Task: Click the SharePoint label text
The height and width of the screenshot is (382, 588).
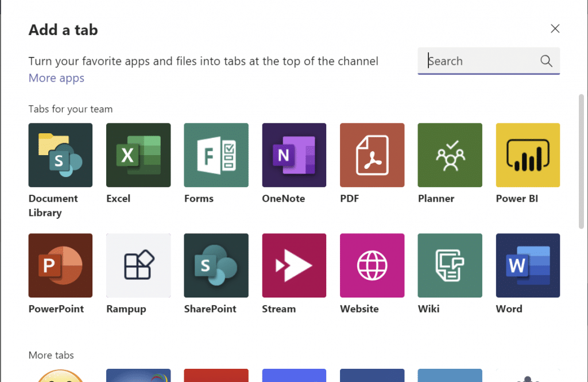Action: pyautogui.click(x=210, y=309)
